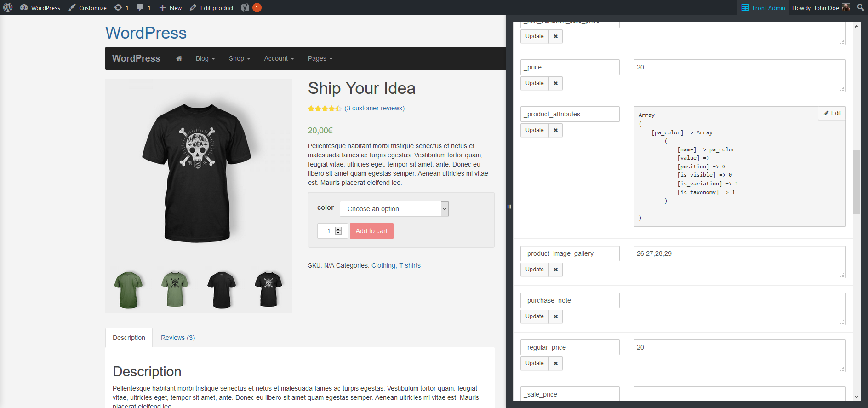Remove the _product_image_gallery field with X
Viewport: 868px width, 408px height.
tap(555, 270)
